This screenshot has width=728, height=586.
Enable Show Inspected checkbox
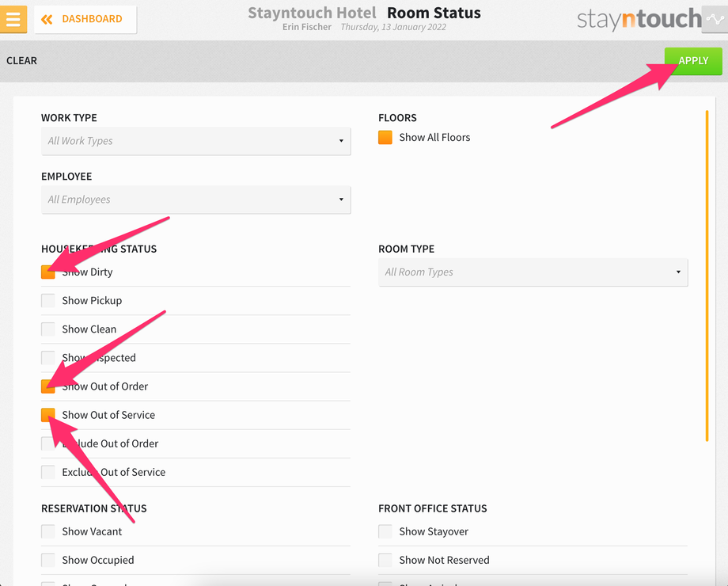(x=48, y=358)
